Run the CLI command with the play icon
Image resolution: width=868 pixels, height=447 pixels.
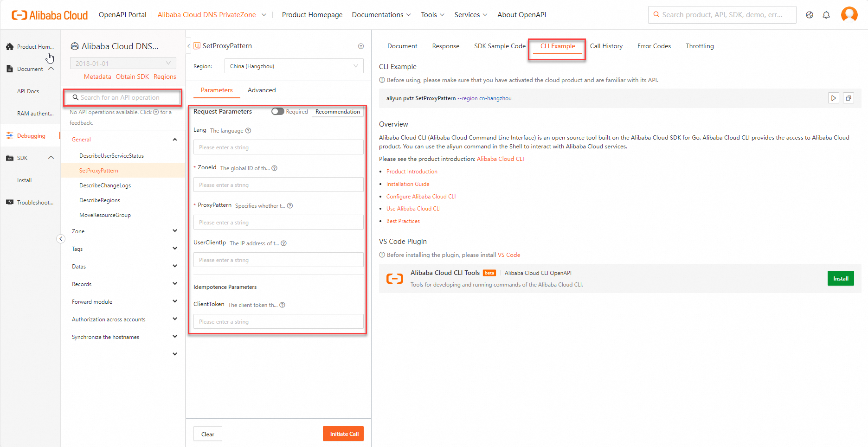coord(834,98)
